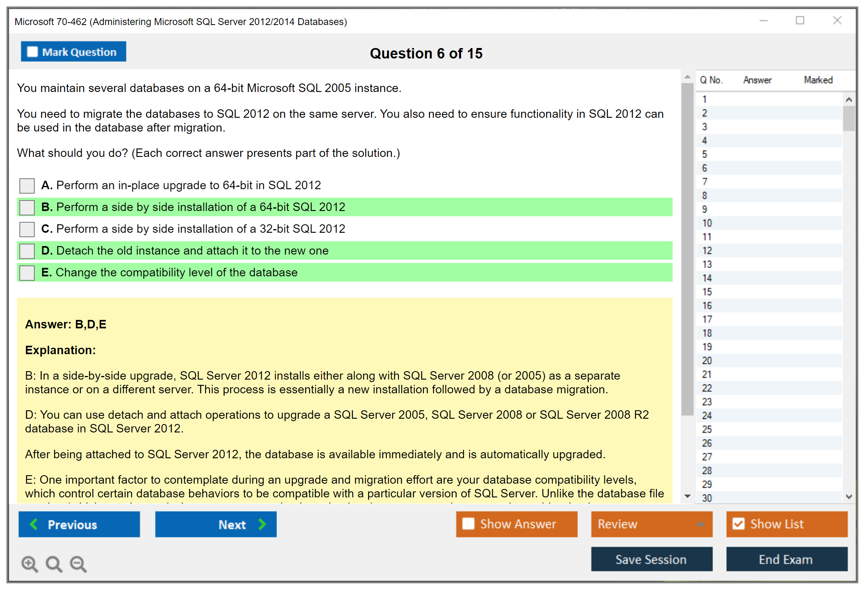
Task: Click the question panel vertical scrollbar
Action: click(687, 250)
